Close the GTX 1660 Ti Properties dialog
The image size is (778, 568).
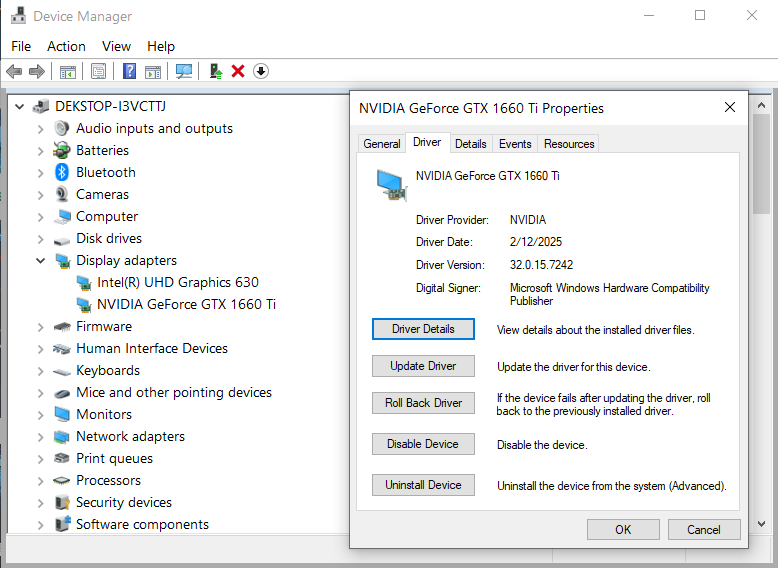pyautogui.click(x=729, y=107)
